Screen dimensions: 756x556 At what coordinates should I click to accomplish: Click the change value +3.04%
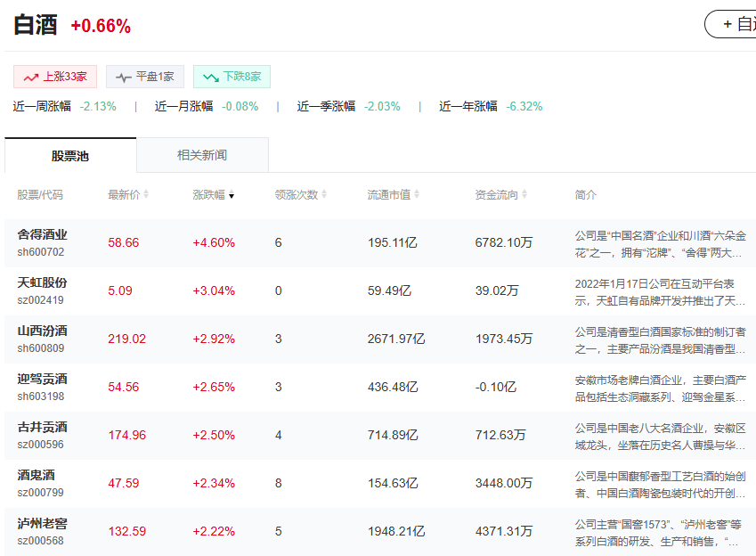point(214,290)
